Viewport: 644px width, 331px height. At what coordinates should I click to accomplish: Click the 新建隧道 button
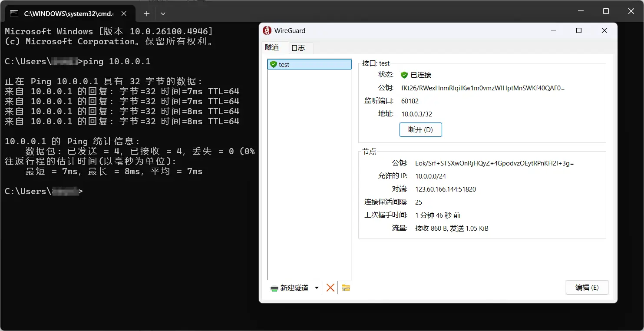[x=290, y=288]
